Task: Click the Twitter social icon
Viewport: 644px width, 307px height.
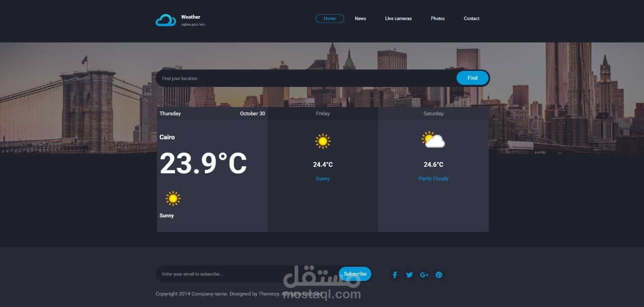Action: click(409, 274)
